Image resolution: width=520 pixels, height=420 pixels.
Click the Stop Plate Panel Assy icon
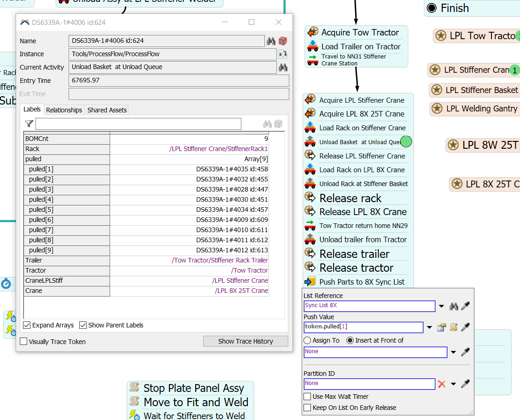134,387
